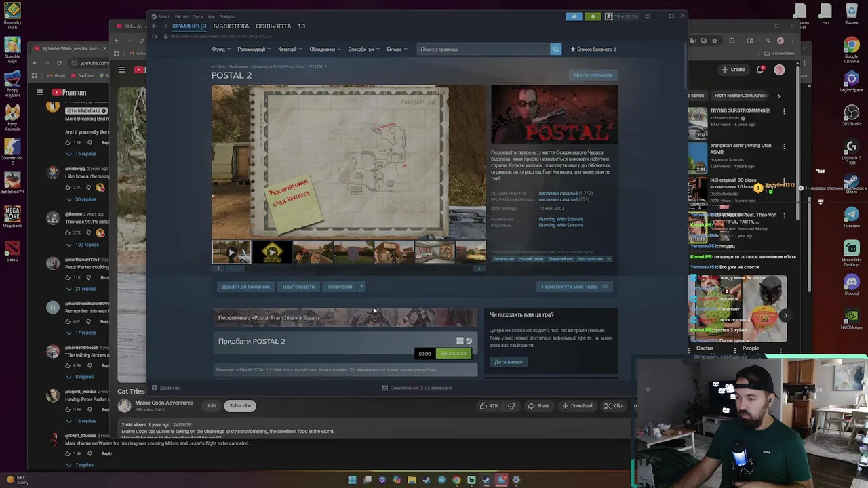Select the first video thumbnail
Image resolution: width=868 pixels, height=488 pixels.
[x=231, y=252]
